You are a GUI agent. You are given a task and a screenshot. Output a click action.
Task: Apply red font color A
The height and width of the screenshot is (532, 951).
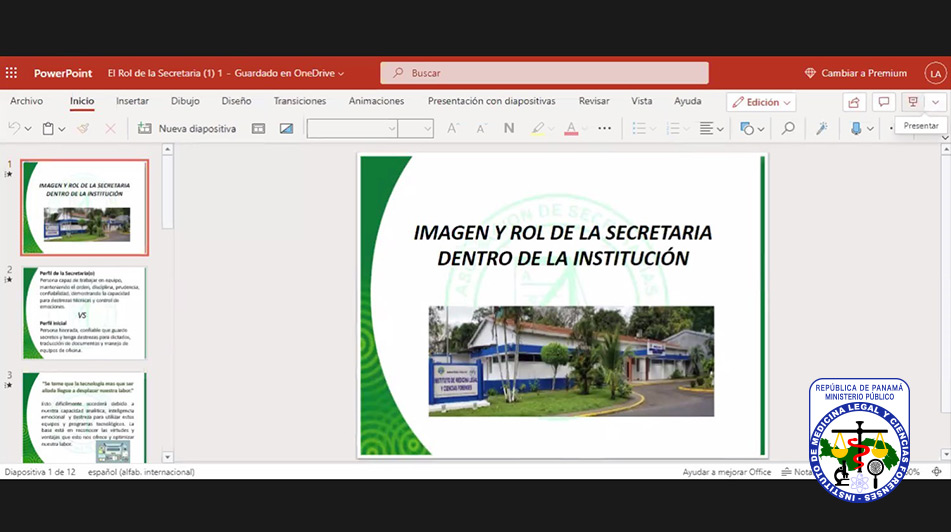tap(571, 128)
